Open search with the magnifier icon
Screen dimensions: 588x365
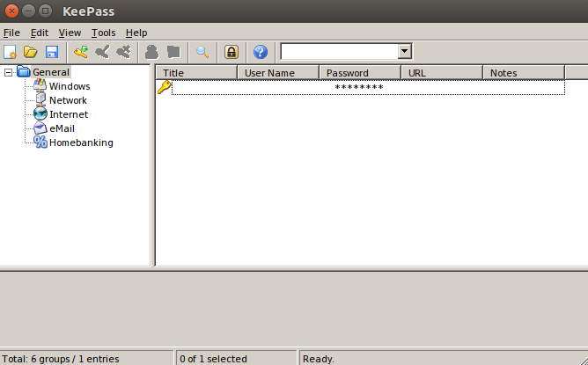coord(202,52)
